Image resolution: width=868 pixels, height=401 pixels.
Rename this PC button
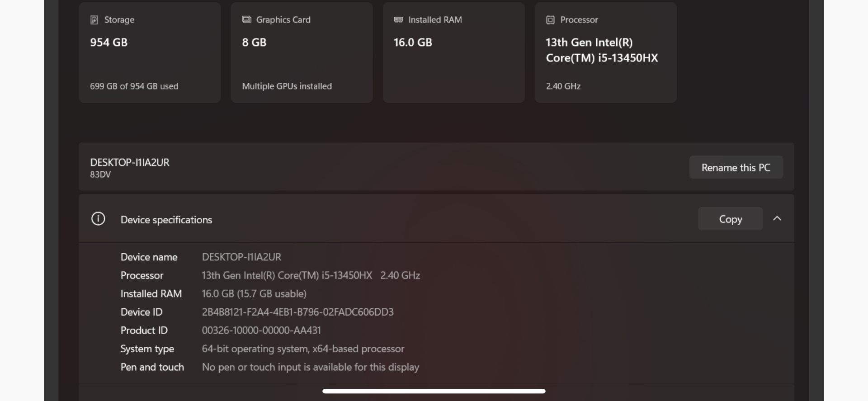pos(736,167)
